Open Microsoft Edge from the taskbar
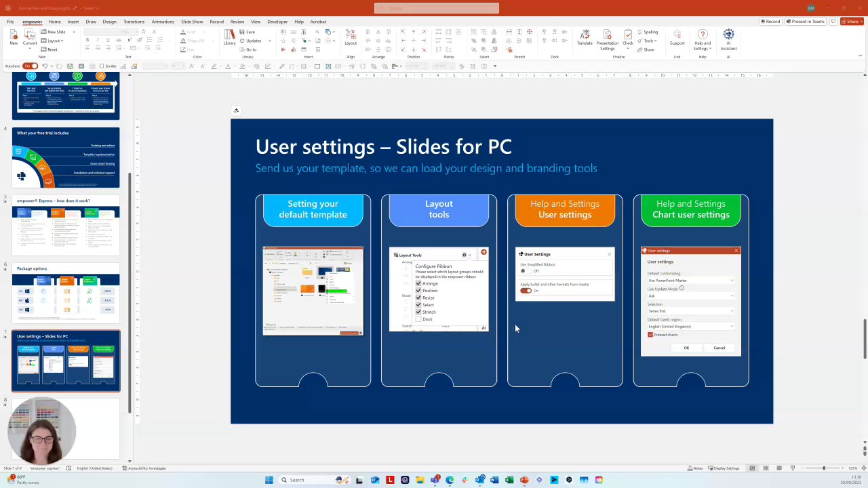 click(x=450, y=480)
